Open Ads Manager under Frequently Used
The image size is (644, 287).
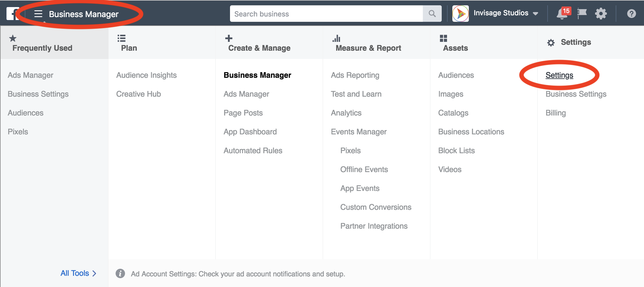[30, 75]
